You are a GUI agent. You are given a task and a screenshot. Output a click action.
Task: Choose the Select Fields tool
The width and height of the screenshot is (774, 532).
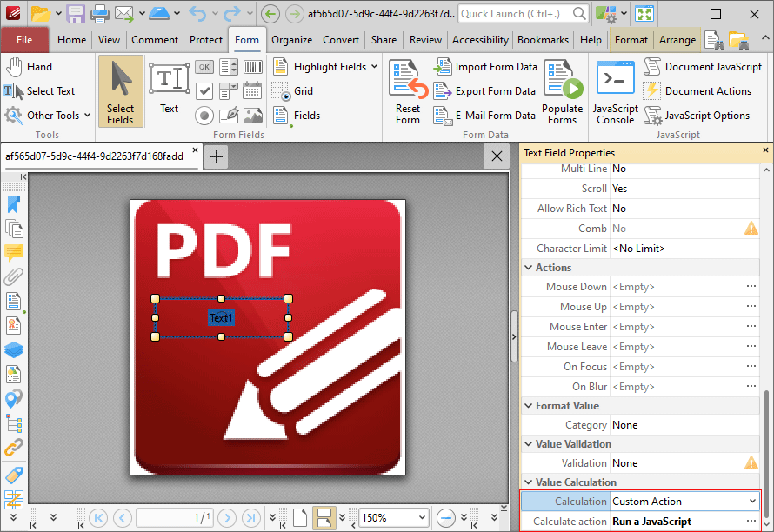(x=120, y=92)
